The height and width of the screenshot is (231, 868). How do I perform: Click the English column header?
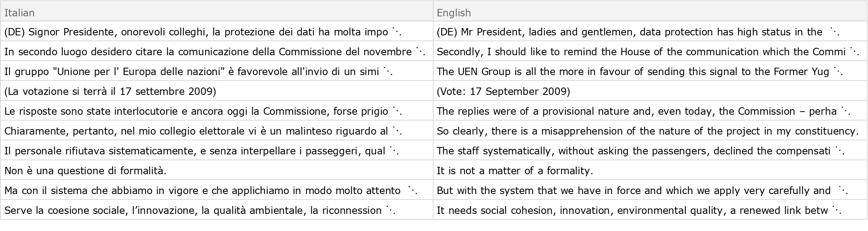point(453,13)
